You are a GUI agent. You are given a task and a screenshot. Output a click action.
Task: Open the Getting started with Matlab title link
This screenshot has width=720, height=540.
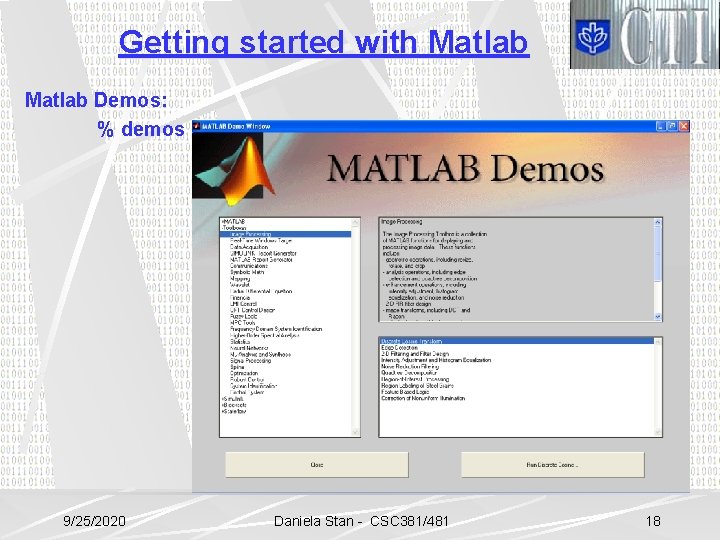click(324, 42)
